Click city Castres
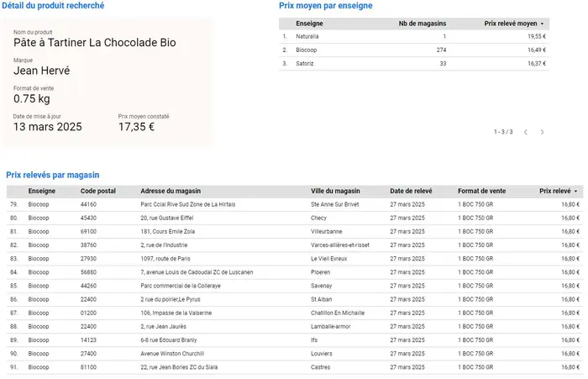Screen dimensions: 588x379 [x=321, y=367]
